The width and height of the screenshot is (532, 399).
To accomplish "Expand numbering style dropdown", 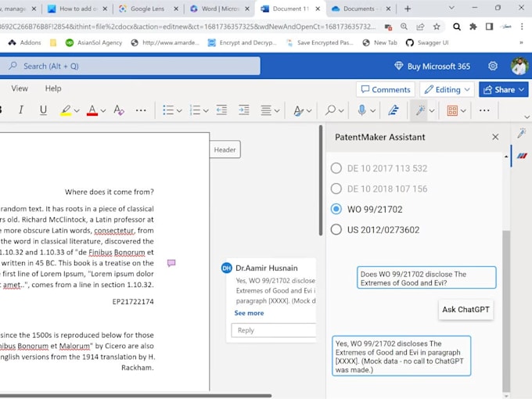I will tap(206, 110).
